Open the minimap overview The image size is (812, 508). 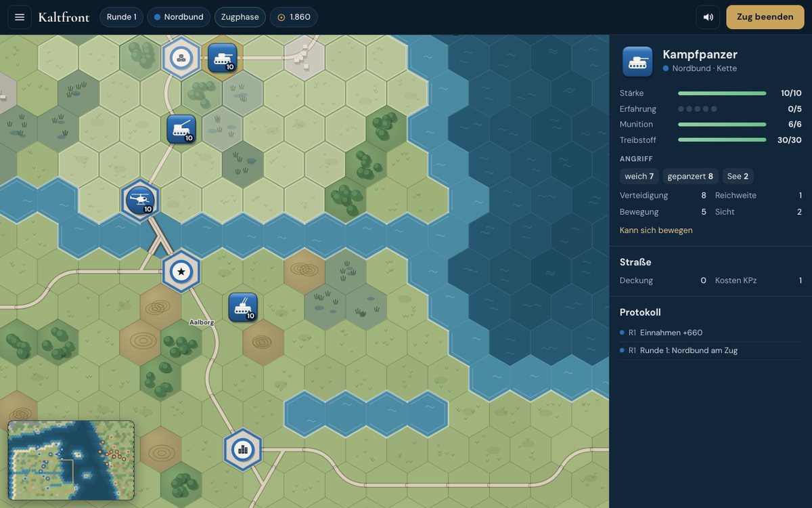point(71,461)
